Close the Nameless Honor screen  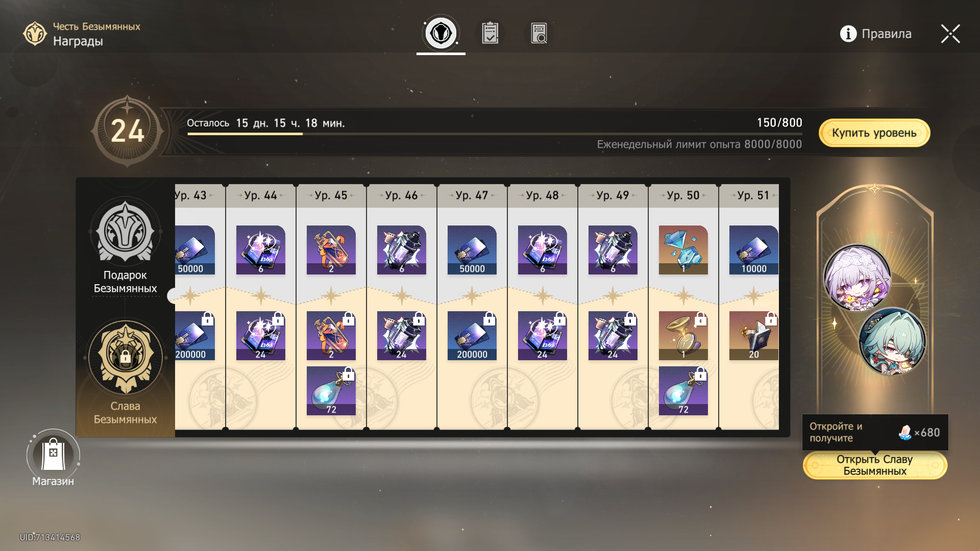pyautogui.click(x=950, y=34)
